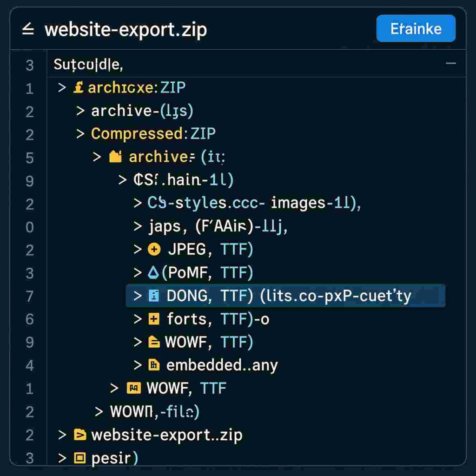Select the highlighted DONG, TTF row
Image resolution: width=476 pixels, height=476 pixels.
click(x=284, y=296)
